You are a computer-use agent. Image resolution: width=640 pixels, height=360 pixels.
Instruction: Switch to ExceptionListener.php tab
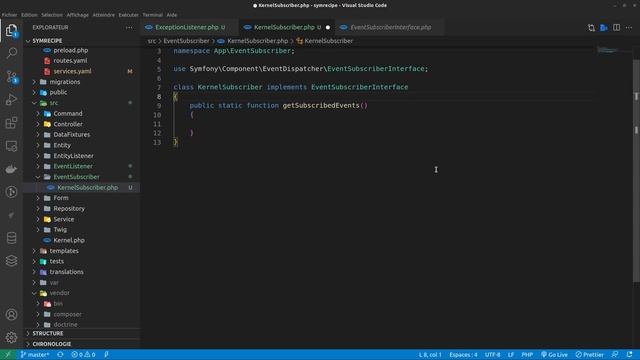[x=187, y=27]
